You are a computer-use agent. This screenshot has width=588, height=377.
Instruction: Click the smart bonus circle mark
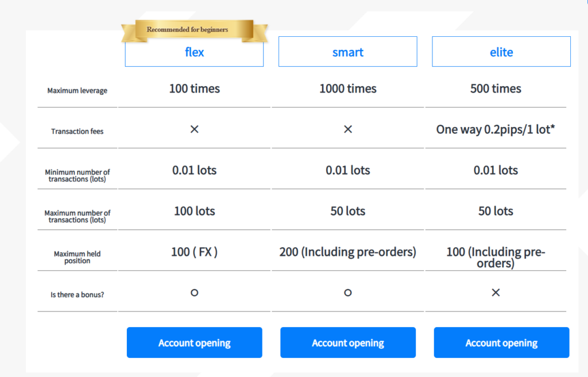pos(347,293)
